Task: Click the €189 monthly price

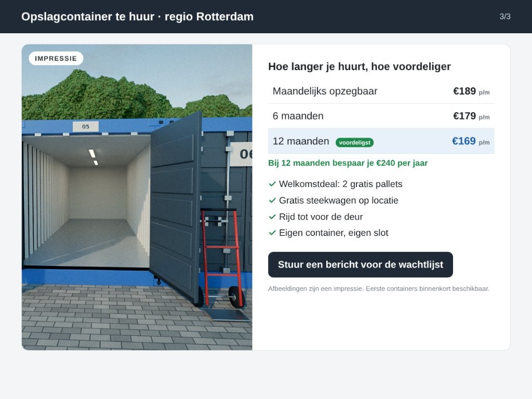Action: point(464,91)
